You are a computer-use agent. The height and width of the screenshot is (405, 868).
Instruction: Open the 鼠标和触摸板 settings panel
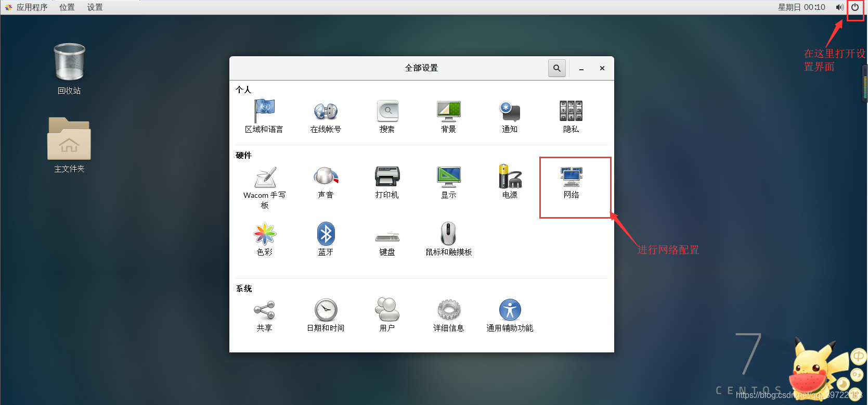tap(448, 239)
